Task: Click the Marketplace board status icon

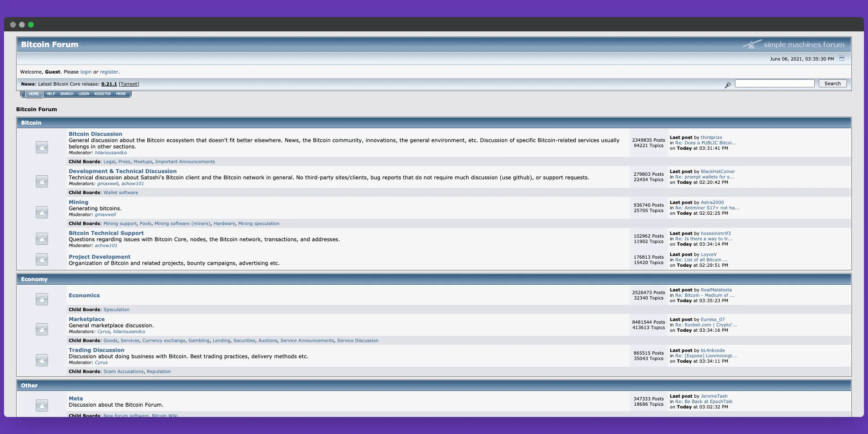Action: click(x=42, y=329)
